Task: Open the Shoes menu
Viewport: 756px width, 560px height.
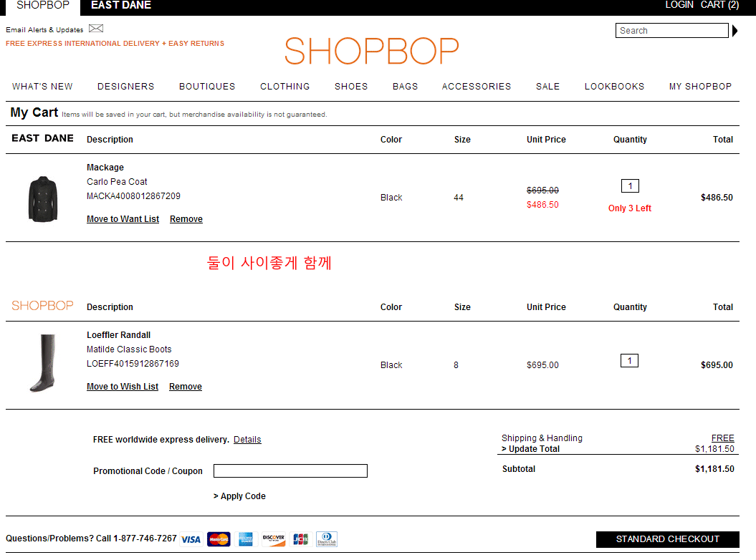Action: tap(351, 87)
